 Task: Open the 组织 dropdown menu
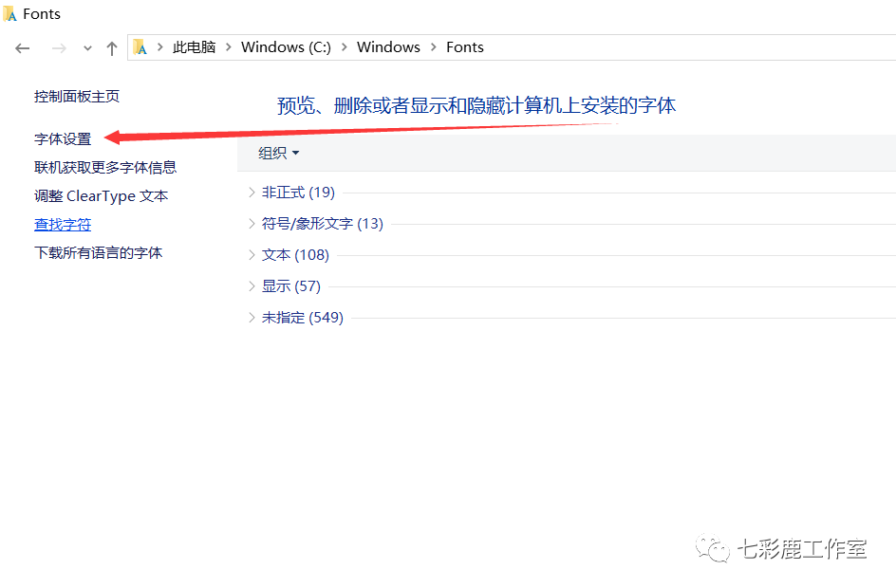278,153
